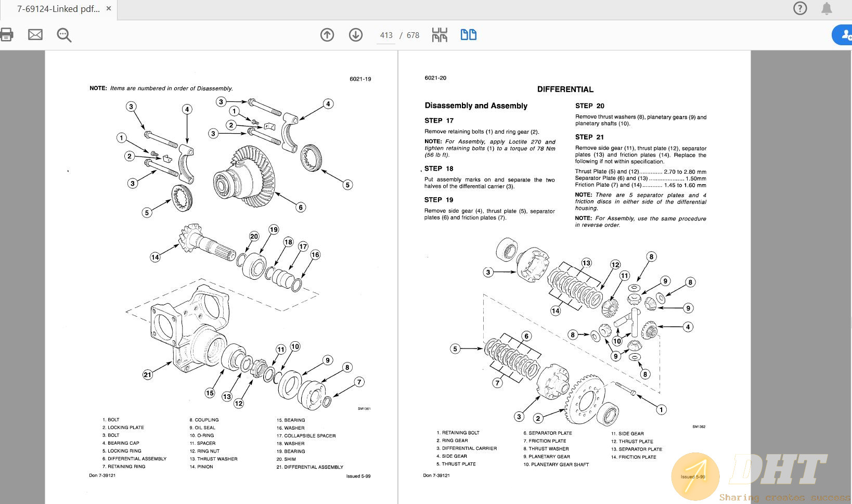Image resolution: width=852 pixels, height=504 pixels.
Task: Open Help via the question mark icon
Action: coord(799,8)
